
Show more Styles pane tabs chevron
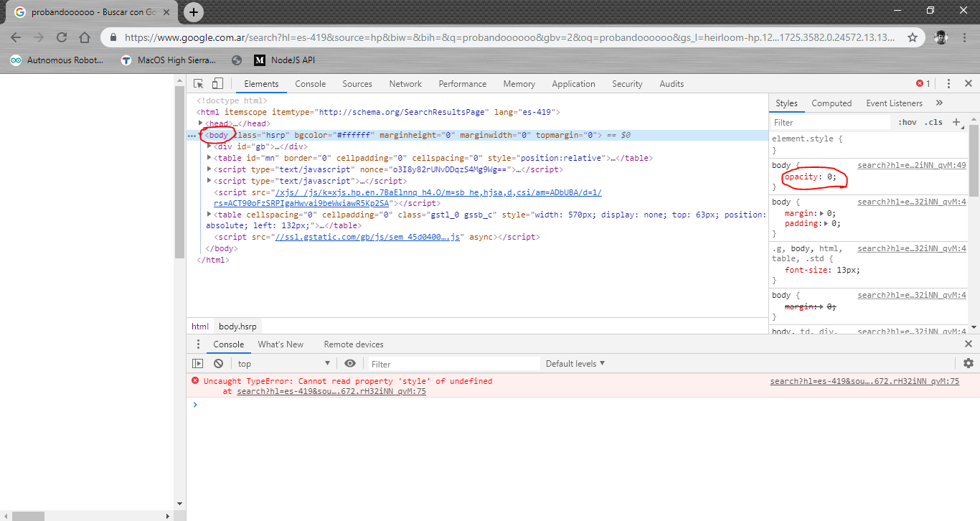pos(939,103)
